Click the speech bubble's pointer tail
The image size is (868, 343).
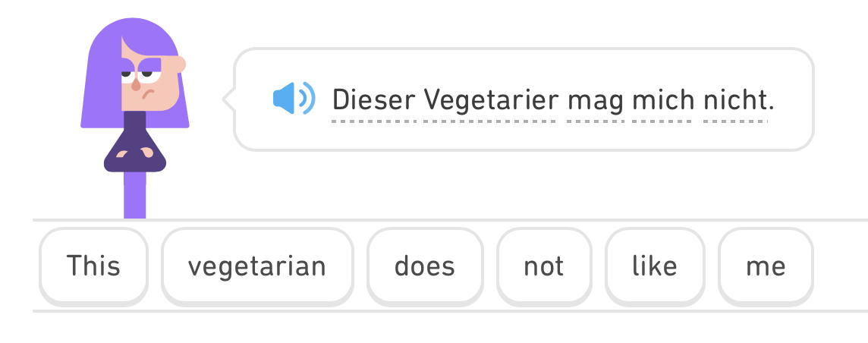coord(228,99)
